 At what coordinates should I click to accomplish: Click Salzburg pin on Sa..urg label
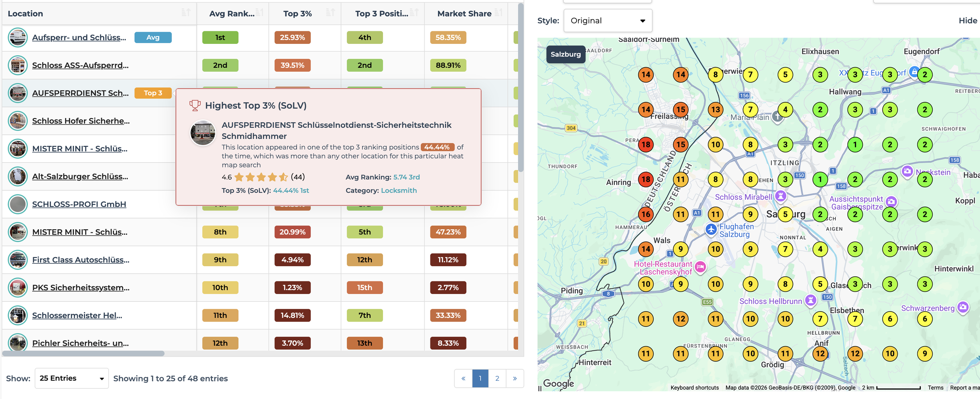785,214
